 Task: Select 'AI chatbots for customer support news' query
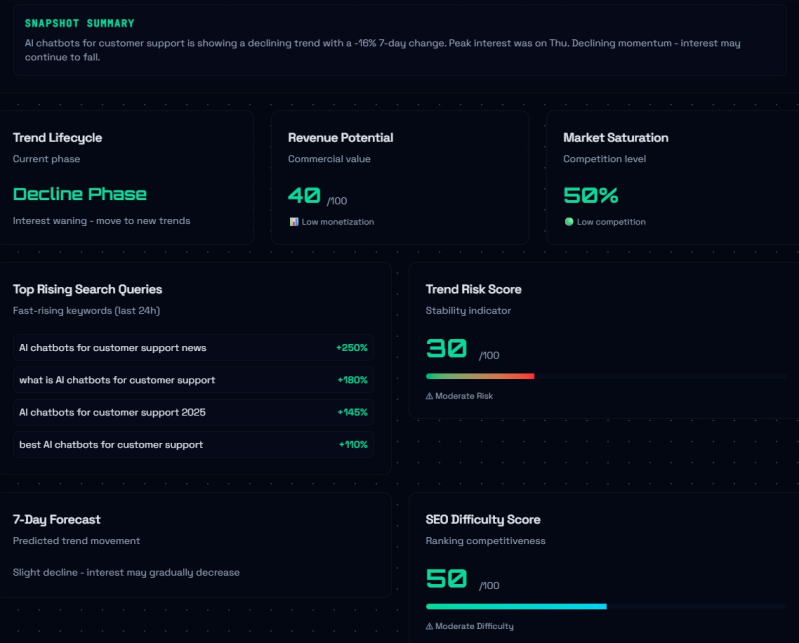[x=194, y=347]
